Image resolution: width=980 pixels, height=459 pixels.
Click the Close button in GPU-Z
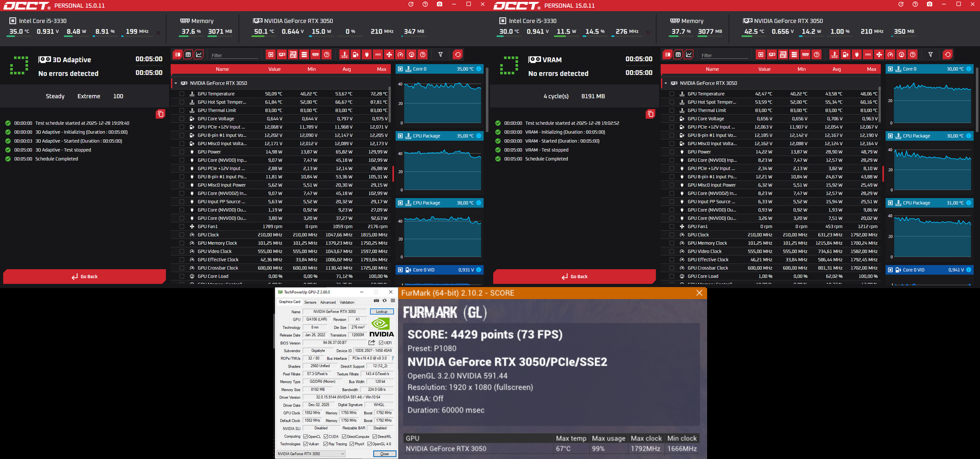[384, 454]
